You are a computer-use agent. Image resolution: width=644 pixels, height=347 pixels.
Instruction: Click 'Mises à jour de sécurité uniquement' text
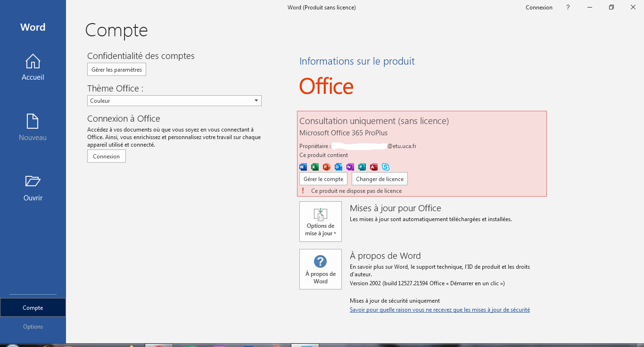[x=395, y=301]
